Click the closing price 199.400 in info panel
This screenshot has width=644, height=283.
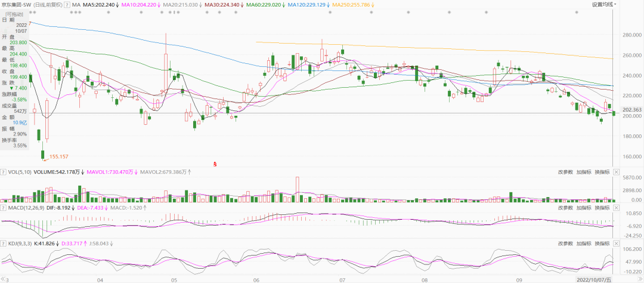tap(18, 76)
